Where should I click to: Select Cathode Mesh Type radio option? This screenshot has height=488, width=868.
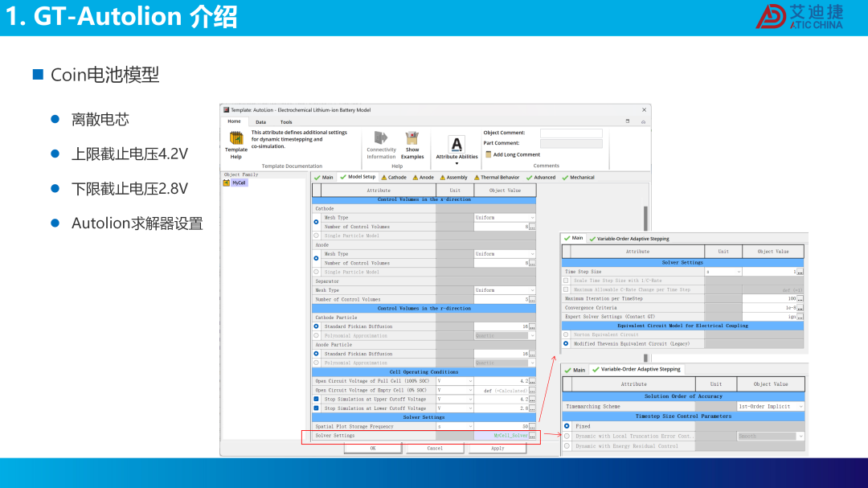coord(316,222)
